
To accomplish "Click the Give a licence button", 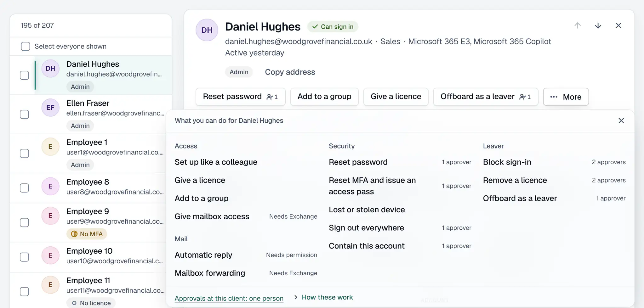I will 396,97.
